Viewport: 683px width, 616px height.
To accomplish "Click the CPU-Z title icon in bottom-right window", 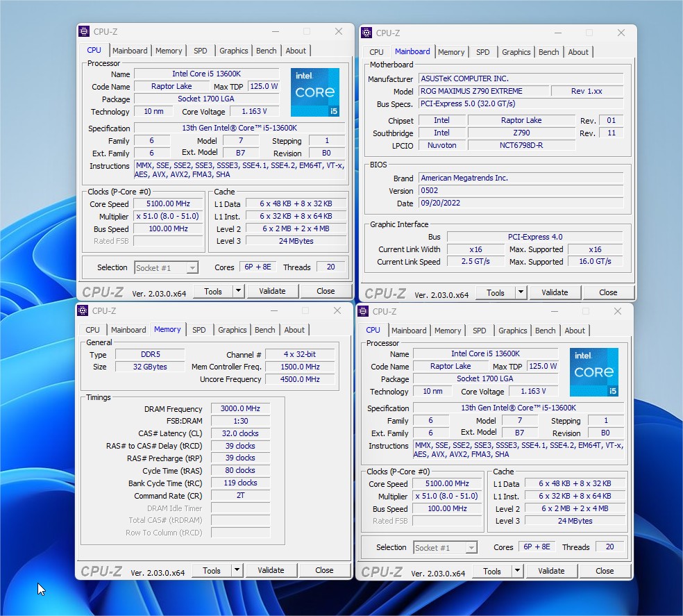I will [x=363, y=311].
